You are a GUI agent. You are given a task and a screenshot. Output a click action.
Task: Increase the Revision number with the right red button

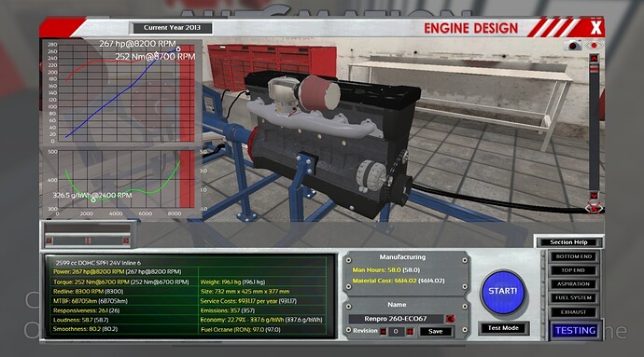410,332
